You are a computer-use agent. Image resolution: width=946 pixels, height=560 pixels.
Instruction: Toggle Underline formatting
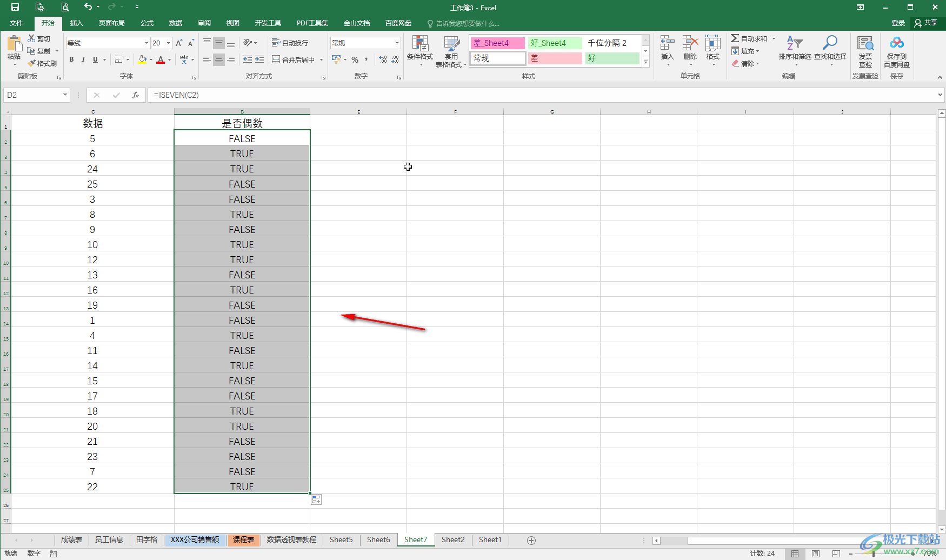[96, 59]
